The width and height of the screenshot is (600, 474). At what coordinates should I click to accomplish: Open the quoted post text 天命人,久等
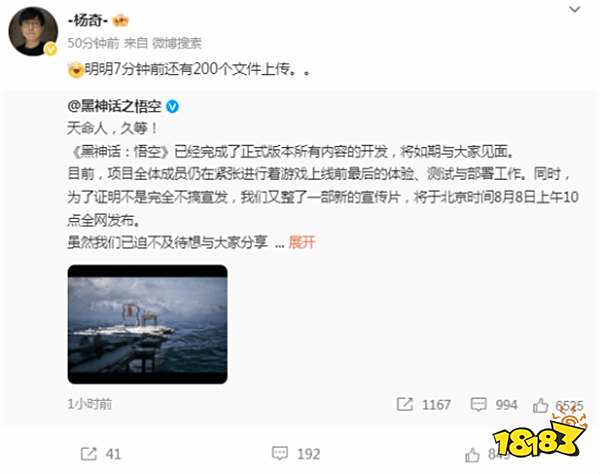click(x=112, y=129)
